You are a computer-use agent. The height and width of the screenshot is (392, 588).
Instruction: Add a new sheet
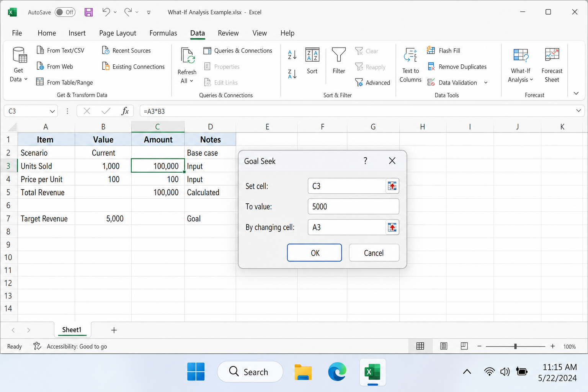coord(114,330)
